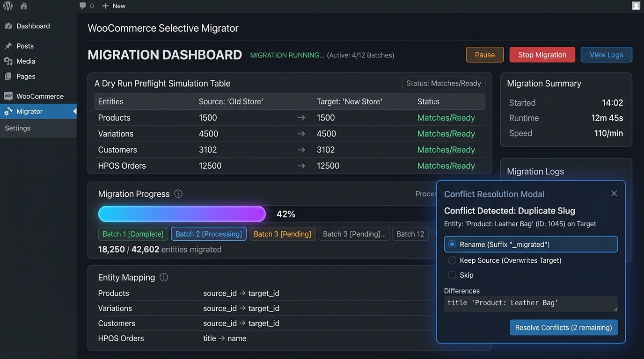Click Entity Mapping Products row label
Viewport: 644px width, 359px height.
click(113, 293)
